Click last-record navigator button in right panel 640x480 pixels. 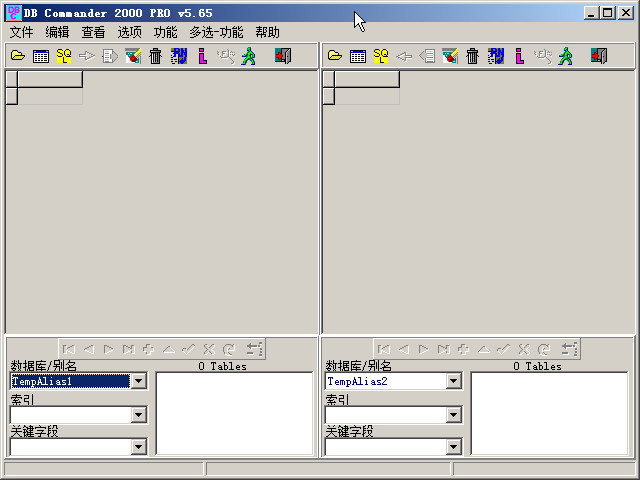pyautogui.click(x=444, y=349)
